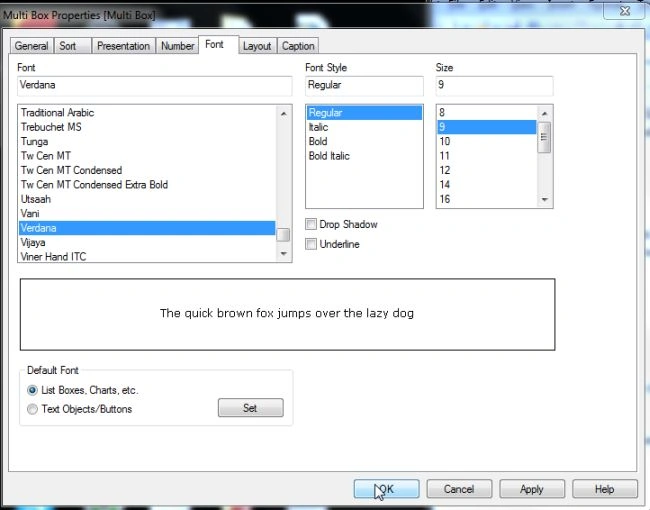Click the size list scrollbar thumb
Viewport: 650px width, 510px height.
544,137
